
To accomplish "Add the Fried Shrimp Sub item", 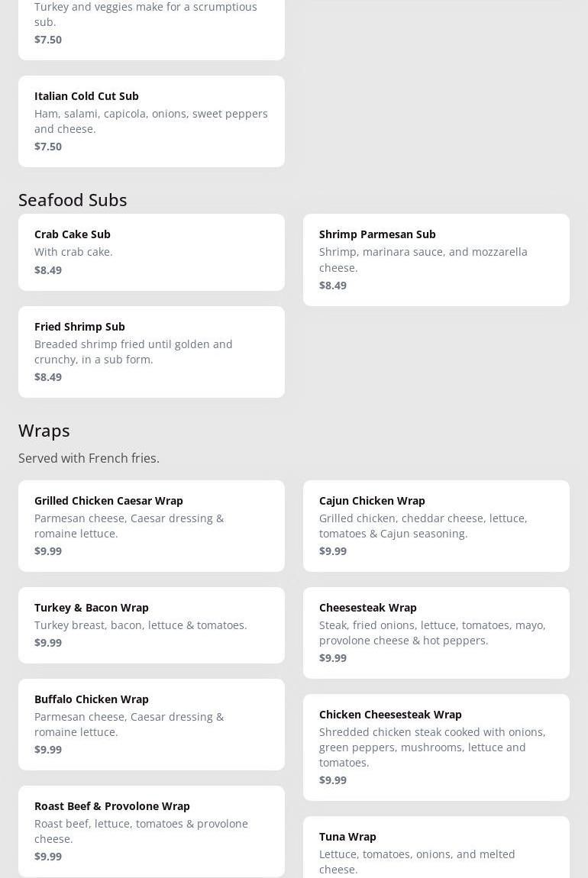I will [151, 351].
